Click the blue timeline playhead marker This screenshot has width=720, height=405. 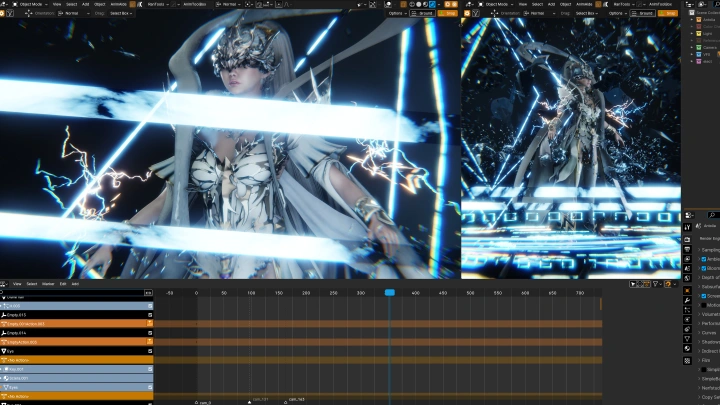[x=389, y=292]
